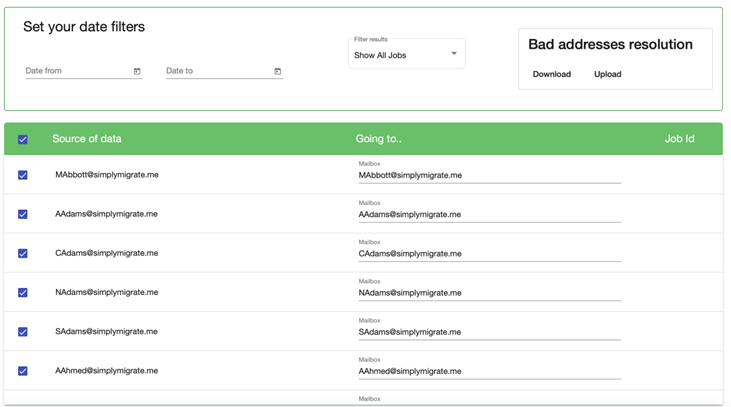Click the Source of data column header
Image resolution: width=731 pixels, height=407 pixels.
click(87, 139)
